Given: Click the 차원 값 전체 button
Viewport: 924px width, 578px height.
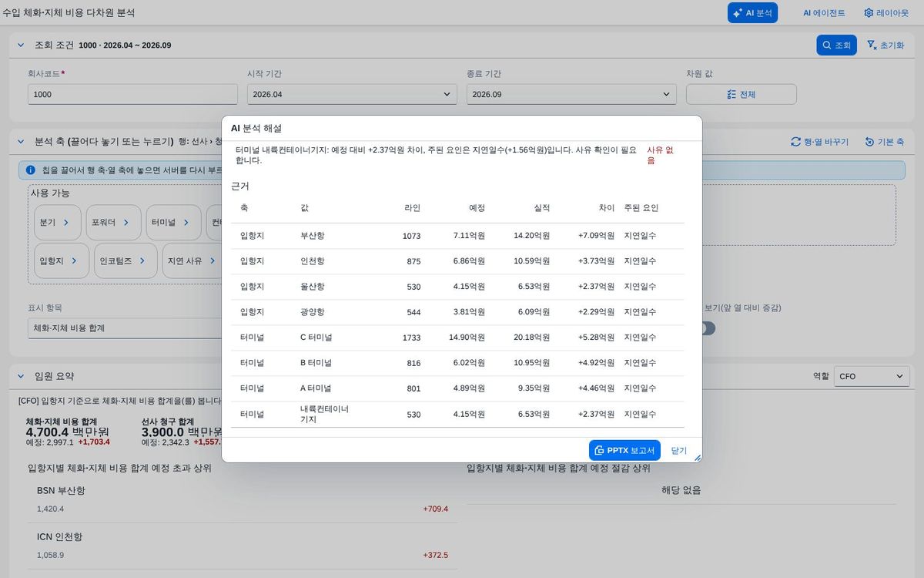Looking at the screenshot, I should click(x=741, y=94).
